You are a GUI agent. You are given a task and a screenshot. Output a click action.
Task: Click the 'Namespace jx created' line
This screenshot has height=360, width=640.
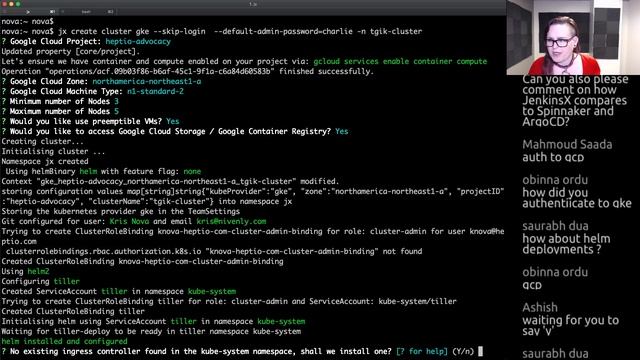click(45, 162)
